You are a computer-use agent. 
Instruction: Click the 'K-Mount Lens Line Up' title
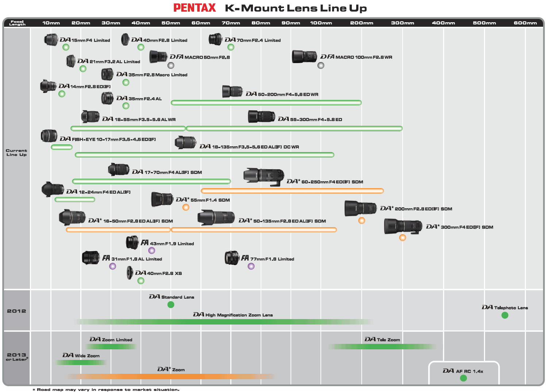pyautogui.click(x=296, y=8)
